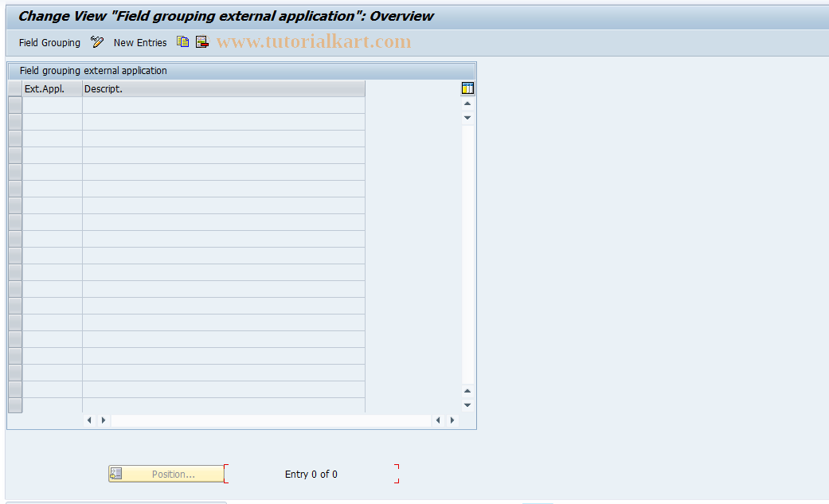Select the Descript. column header

click(224, 89)
